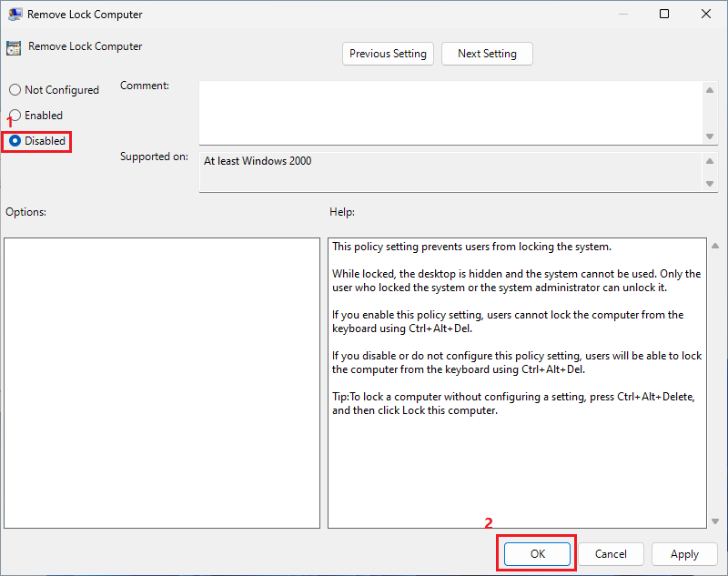Click inside the empty Options pane

pos(162,382)
